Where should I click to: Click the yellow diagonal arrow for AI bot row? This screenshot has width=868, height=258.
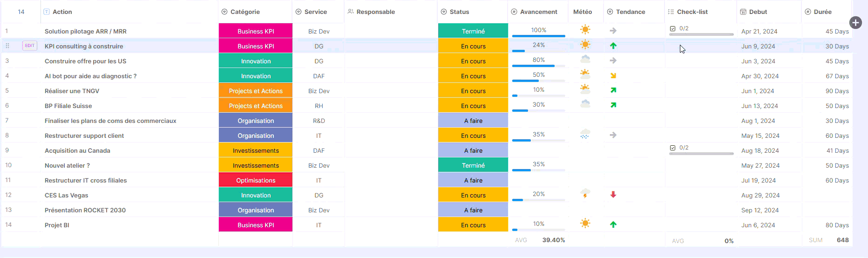pos(613,75)
